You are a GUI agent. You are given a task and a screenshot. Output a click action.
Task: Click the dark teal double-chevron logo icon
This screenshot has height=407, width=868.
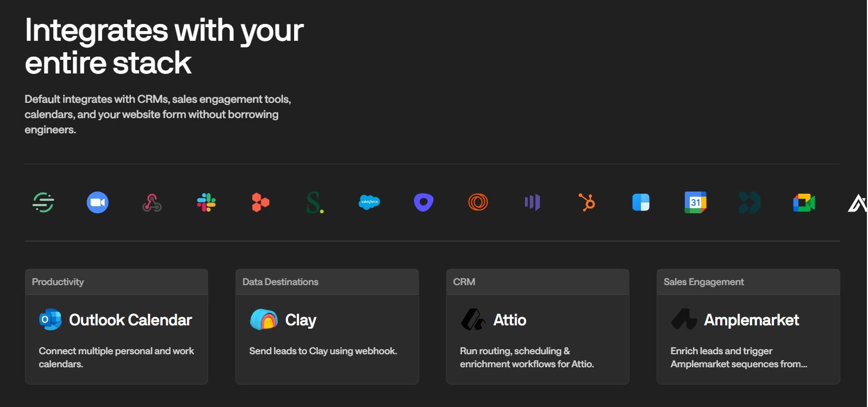pos(750,202)
